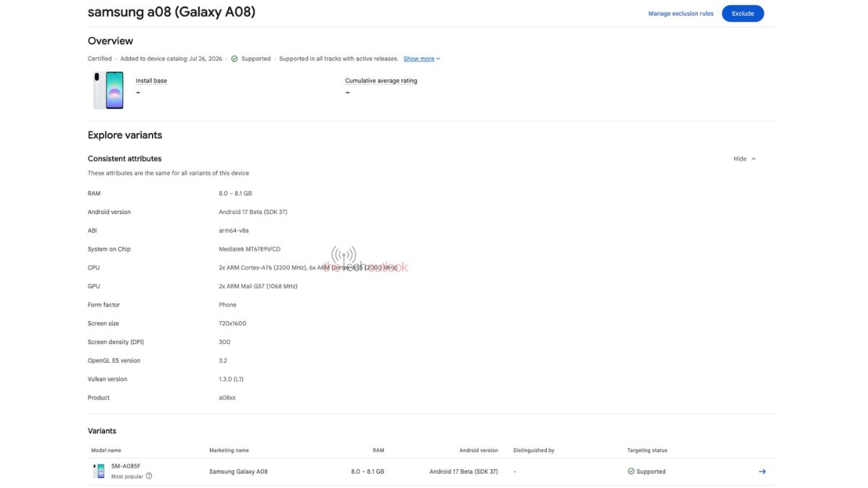Click the Distinguished by column header
Image resolution: width=868 pixels, height=488 pixels.
[534, 450]
